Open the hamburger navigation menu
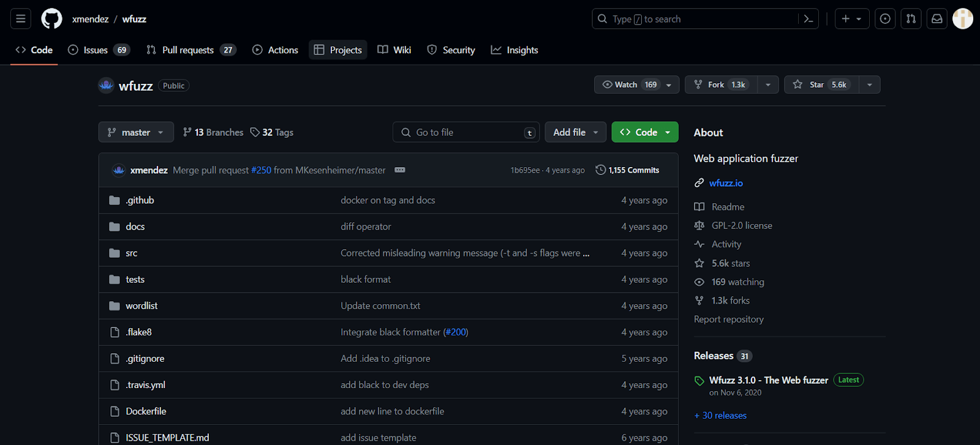The height and width of the screenshot is (445, 980). pos(21,19)
